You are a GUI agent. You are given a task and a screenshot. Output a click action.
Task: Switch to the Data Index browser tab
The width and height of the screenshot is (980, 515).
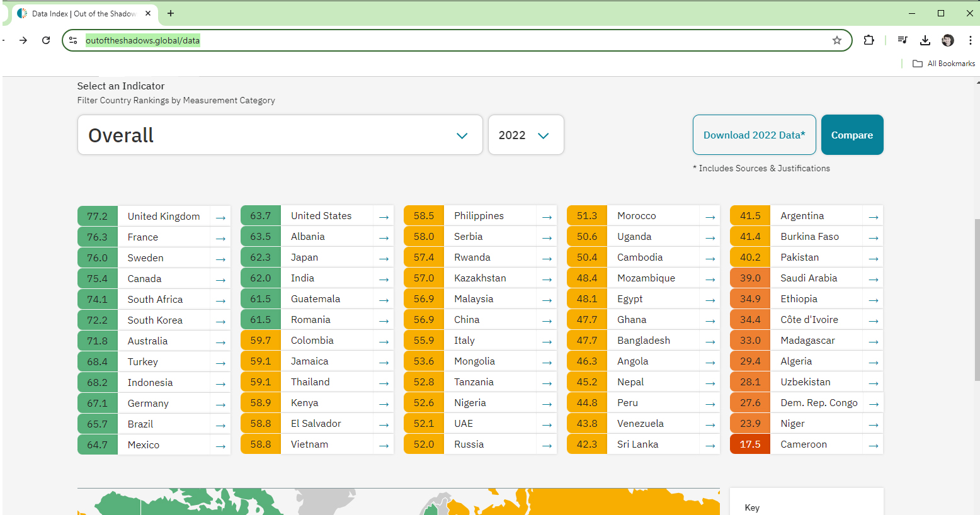pos(84,13)
